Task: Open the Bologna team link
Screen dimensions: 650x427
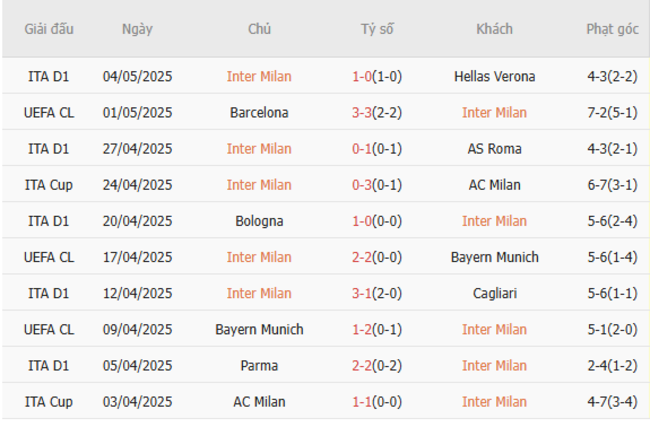Action: pos(259,221)
